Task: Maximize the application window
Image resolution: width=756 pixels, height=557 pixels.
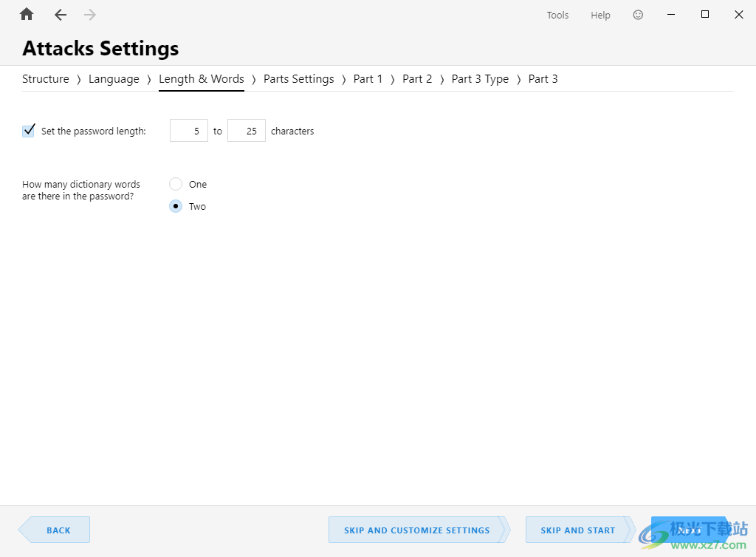Action: (x=704, y=15)
